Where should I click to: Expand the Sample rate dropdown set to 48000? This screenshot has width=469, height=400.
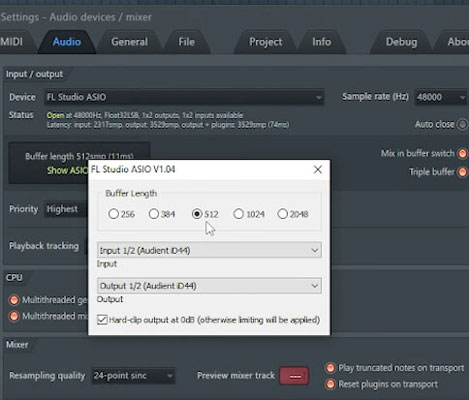point(440,97)
